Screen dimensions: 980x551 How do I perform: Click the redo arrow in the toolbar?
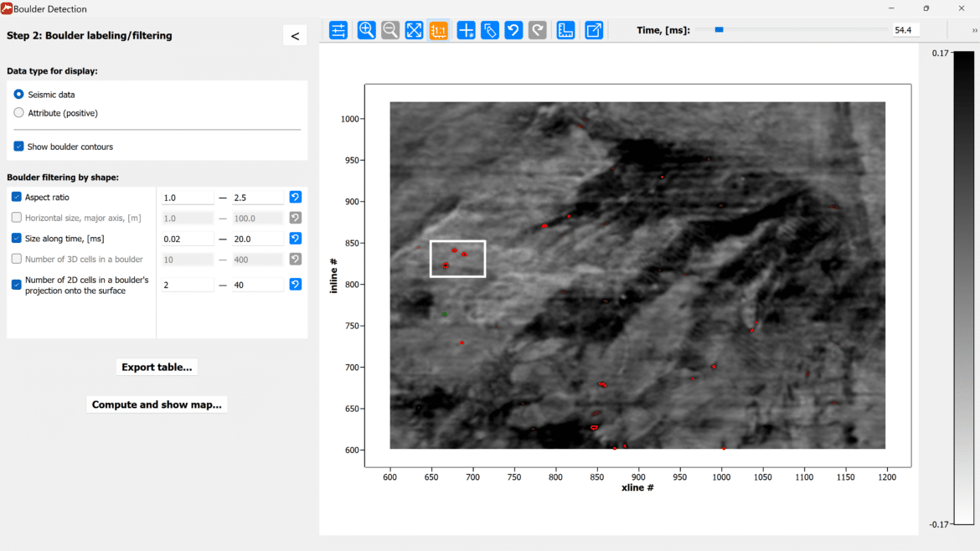(x=538, y=30)
